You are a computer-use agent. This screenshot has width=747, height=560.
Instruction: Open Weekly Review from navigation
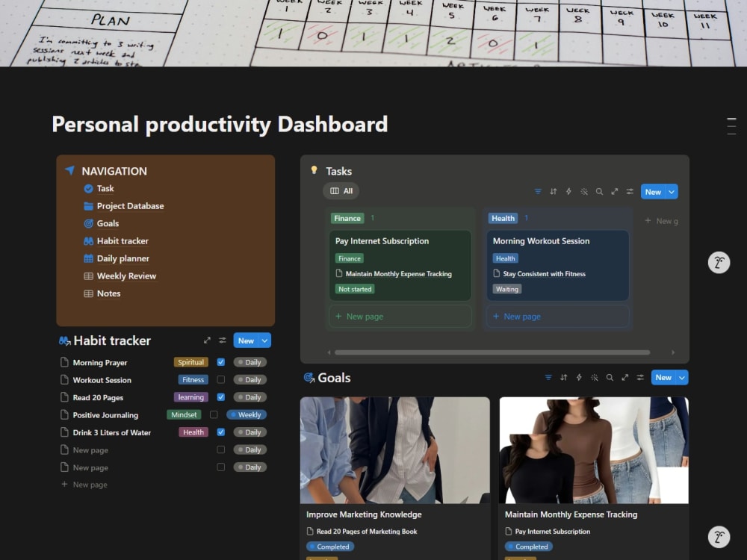click(x=126, y=276)
